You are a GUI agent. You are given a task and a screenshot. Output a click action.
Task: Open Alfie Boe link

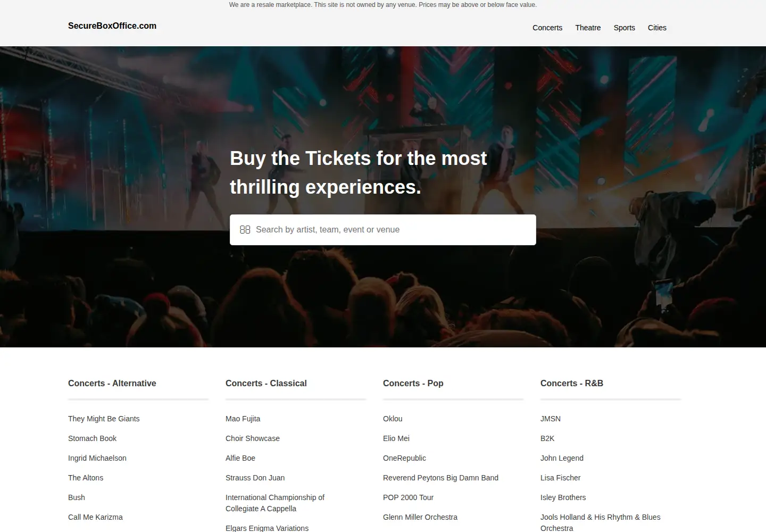click(x=240, y=458)
